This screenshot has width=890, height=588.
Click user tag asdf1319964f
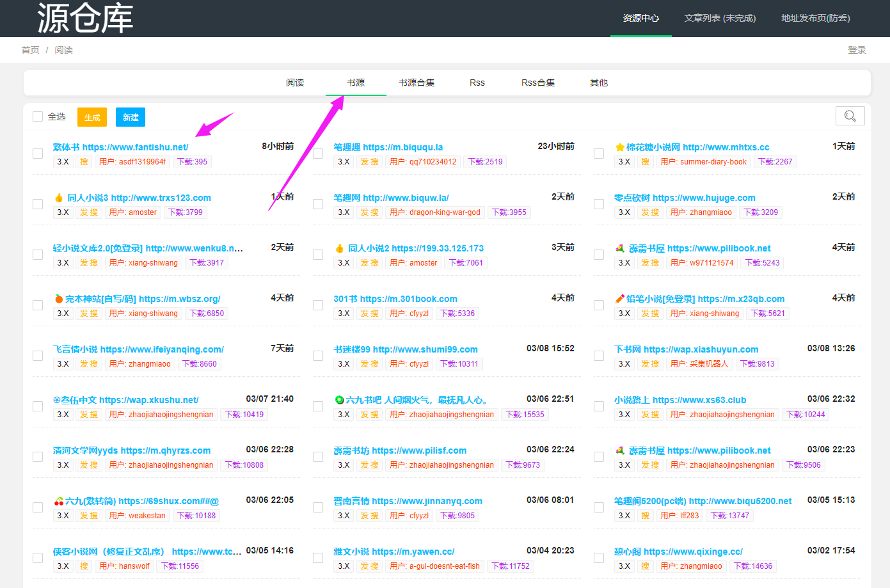point(132,162)
